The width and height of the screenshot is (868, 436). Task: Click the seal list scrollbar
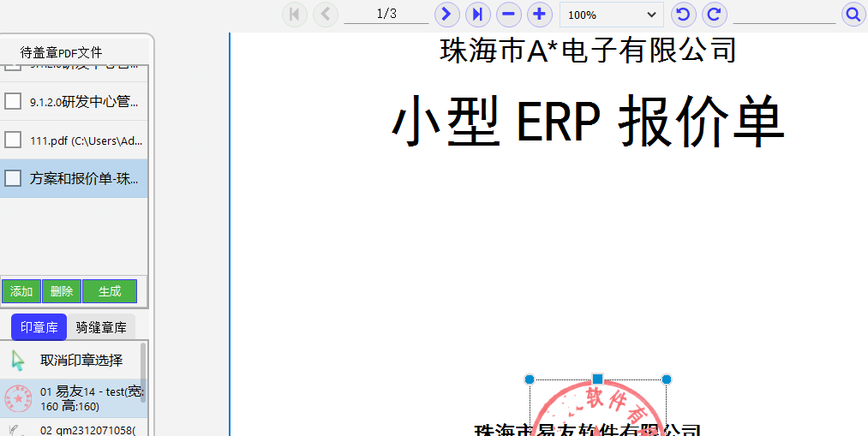point(143,373)
